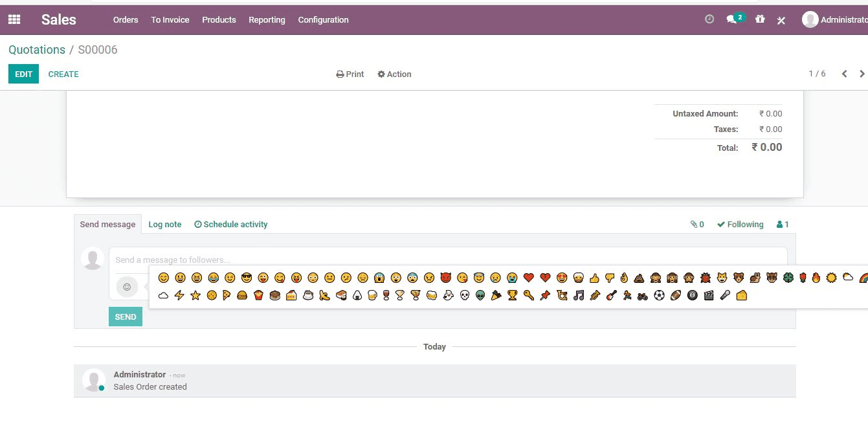Insert the skull emoji
The height and width of the screenshot is (424, 868).
[464, 295]
